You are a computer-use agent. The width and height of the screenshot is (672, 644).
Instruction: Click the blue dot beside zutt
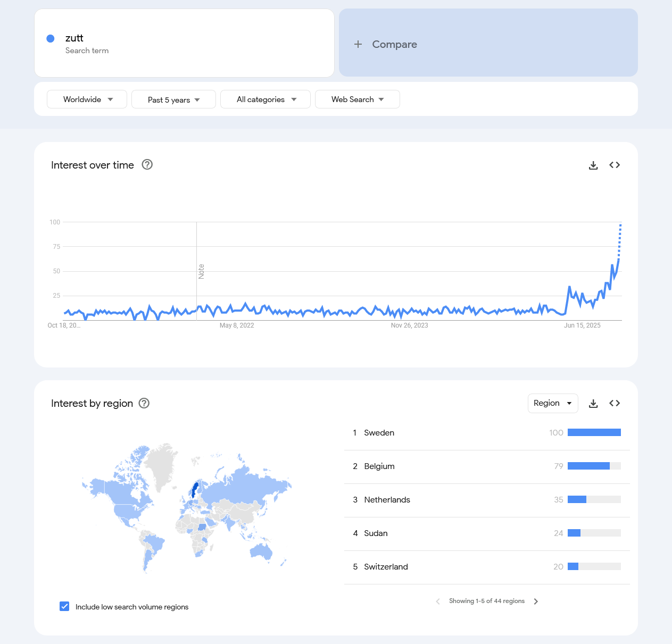coord(51,38)
